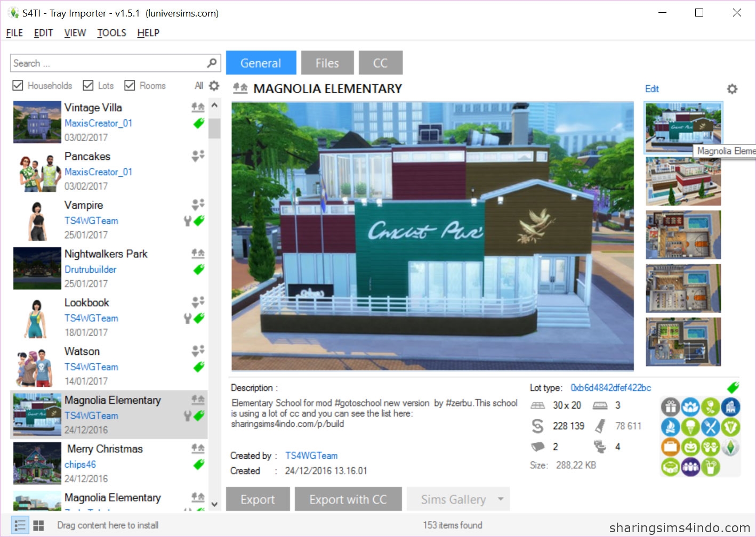Select the third floor plan thumbnail
This screenshot has height=537, width=756.
[x=683, y=235]
